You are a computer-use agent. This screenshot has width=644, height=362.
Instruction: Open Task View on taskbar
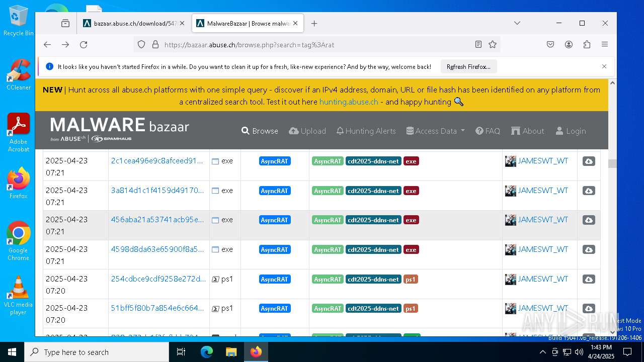click(x=181, y=352)
